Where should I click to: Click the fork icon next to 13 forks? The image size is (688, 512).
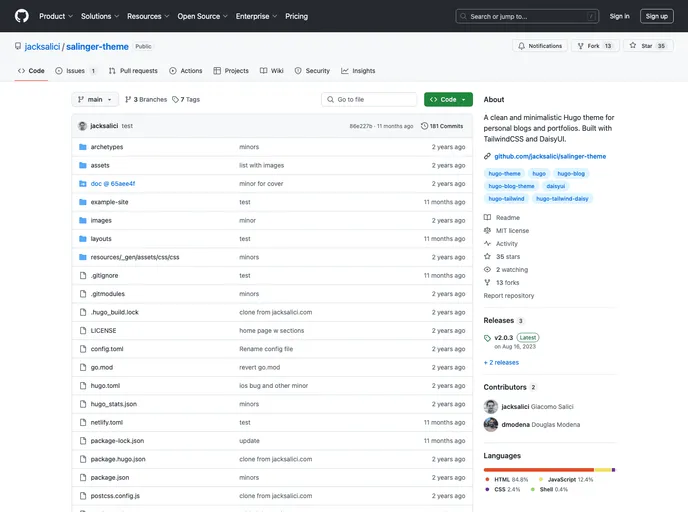(487, 283)
